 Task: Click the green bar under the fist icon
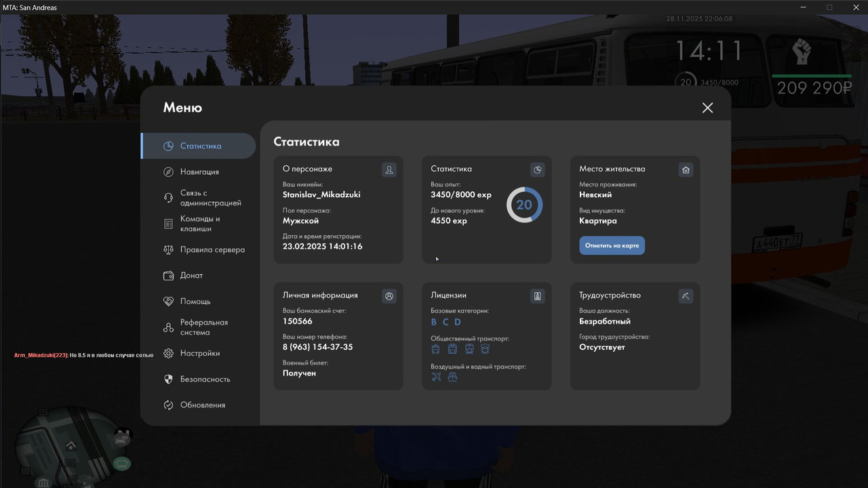pyautogui.click(x=812, y=76)
